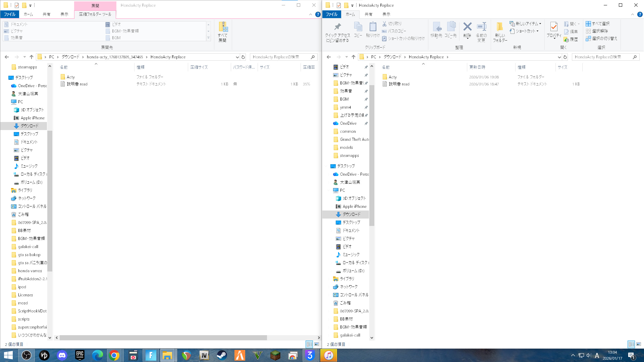Collapse ribbon chevron in right window

[x=632, y=14]
